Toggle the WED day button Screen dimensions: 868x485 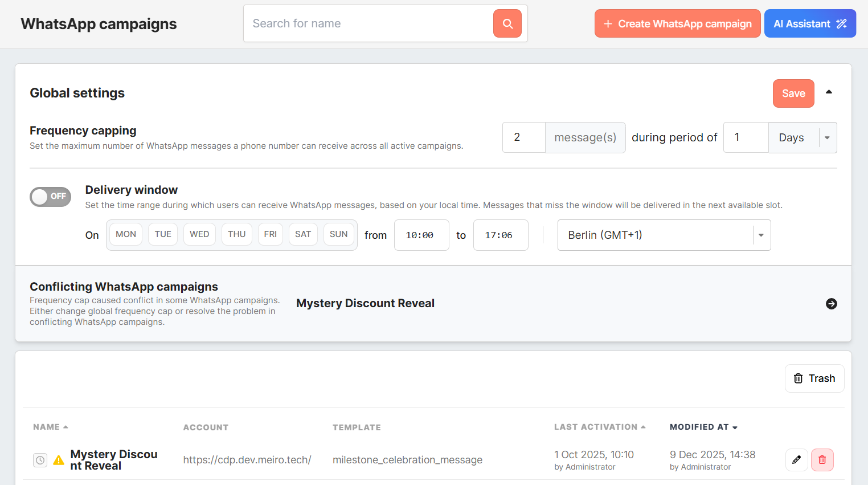coord(199,234)
